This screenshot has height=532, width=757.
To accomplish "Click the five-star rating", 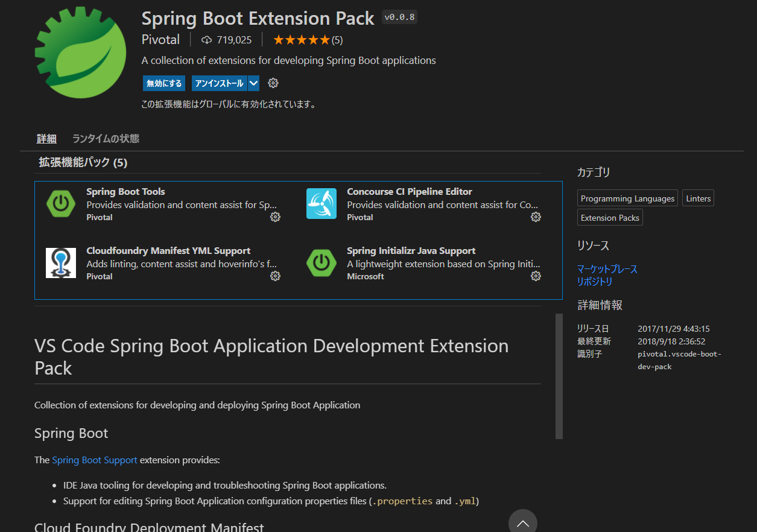I will (302, 40).
